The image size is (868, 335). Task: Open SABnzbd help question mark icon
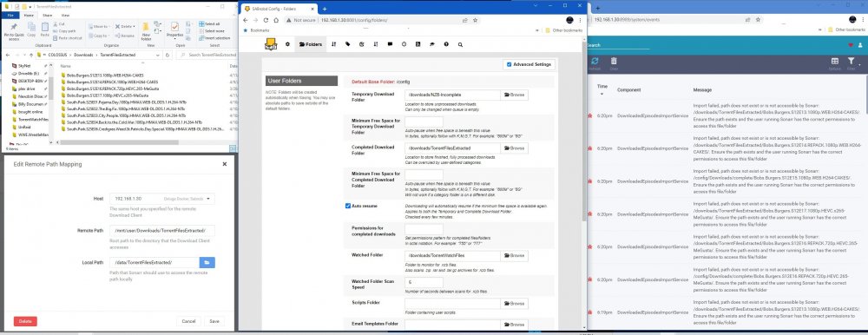pos(445,44)
